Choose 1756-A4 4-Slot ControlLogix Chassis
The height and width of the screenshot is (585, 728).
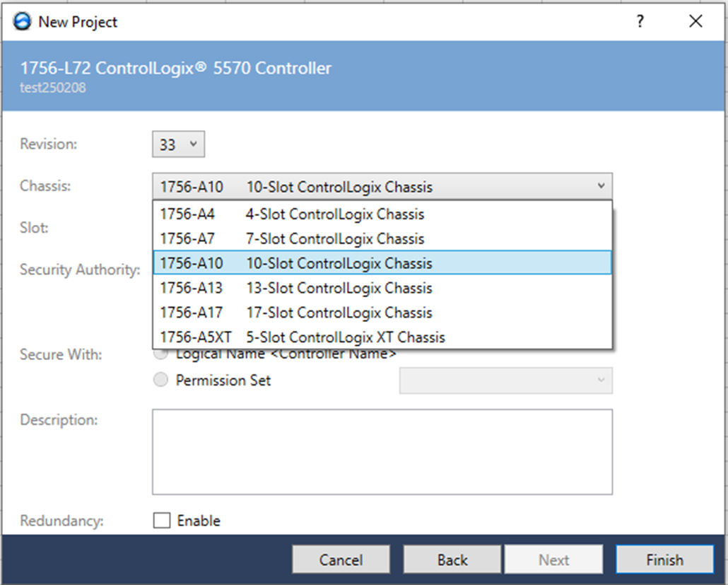click(382, 214)
